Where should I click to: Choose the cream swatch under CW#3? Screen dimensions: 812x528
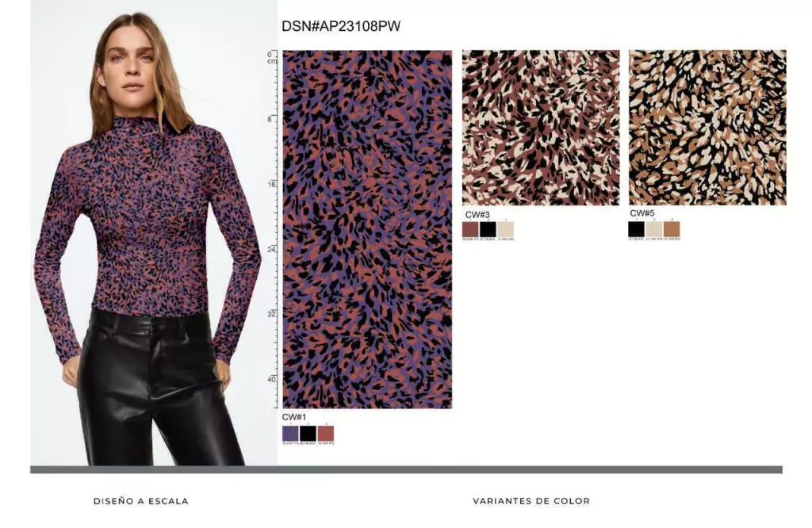coord(505,229)
